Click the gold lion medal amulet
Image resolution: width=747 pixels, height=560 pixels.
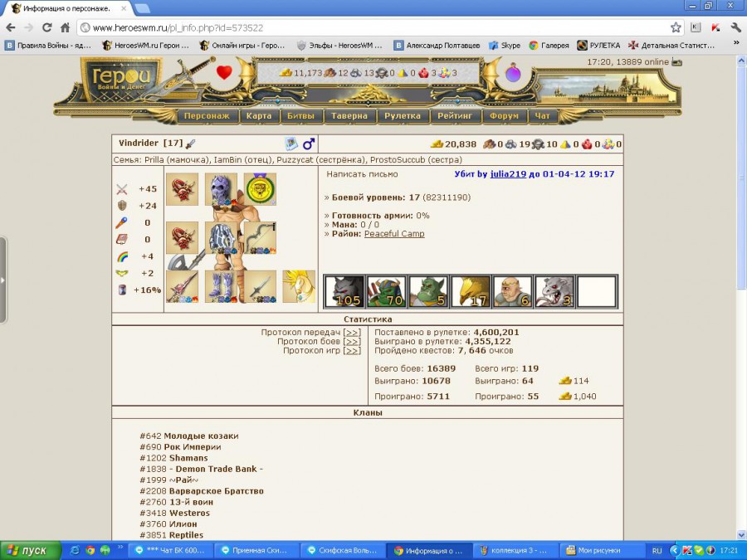coord(260,189)
